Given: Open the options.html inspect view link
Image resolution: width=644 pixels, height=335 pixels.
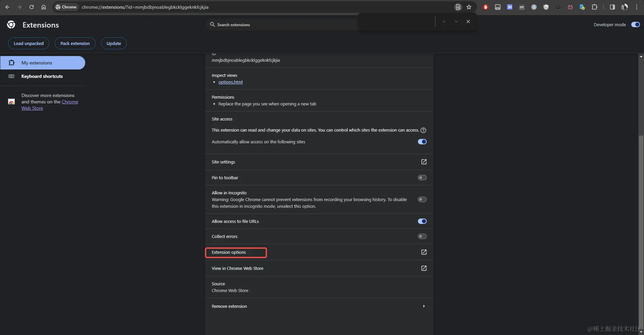Looking at the screenshot, I should click(230, 82).
